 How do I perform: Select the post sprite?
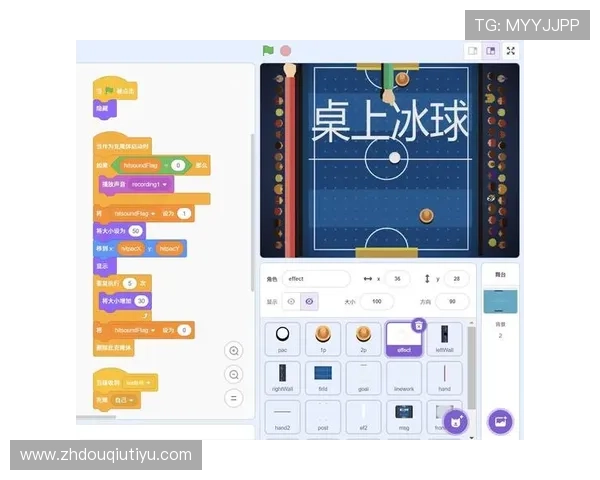coord(323,417)
